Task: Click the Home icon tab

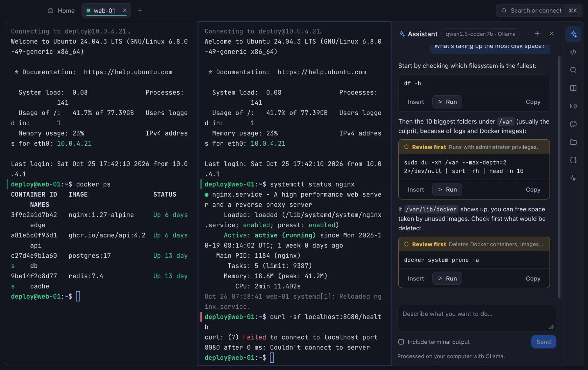Action: [61, 11]
